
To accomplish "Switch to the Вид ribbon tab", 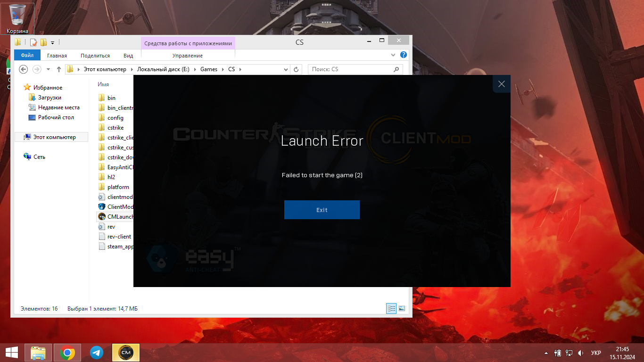I will [128, 56].
